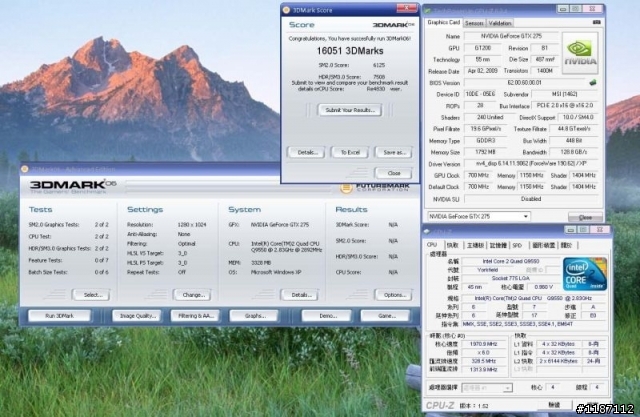The height and width of the screenshot is (417, 640).
Task: Open the GPU selection dropdown in GPU-Z
Action: 526,216
